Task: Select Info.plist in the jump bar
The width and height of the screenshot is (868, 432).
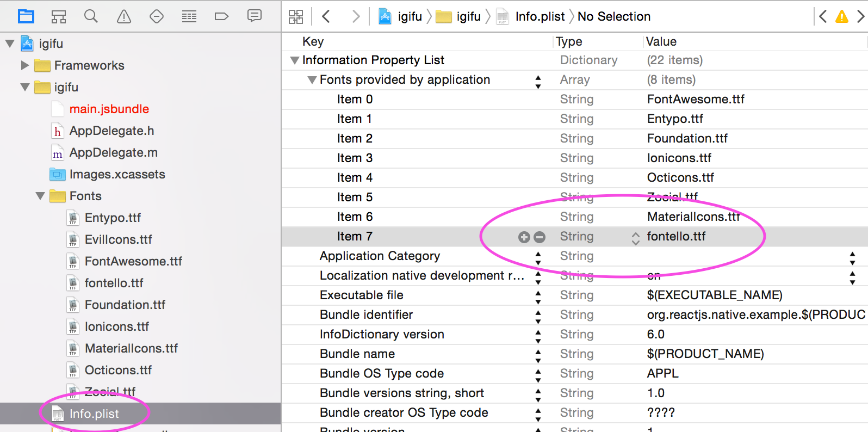Action: click(x=540, y=16)
